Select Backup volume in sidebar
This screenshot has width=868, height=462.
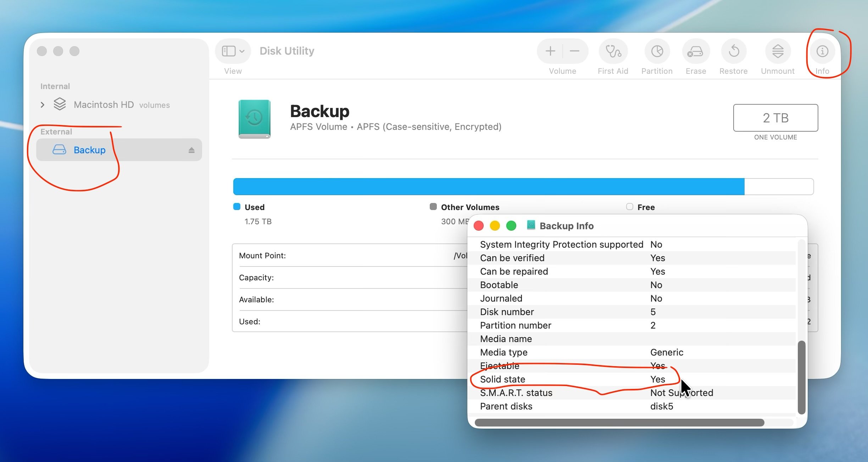point(89,150)
